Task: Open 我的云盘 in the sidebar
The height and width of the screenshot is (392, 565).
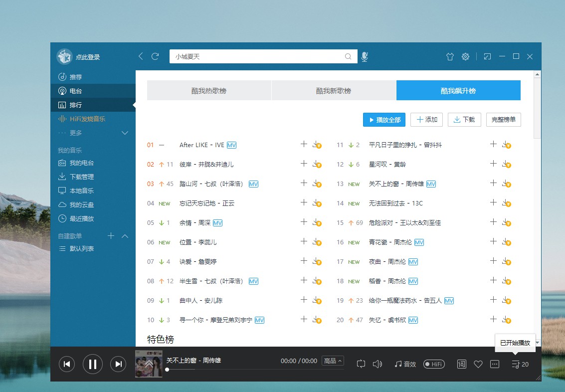Action: (93, 204)
